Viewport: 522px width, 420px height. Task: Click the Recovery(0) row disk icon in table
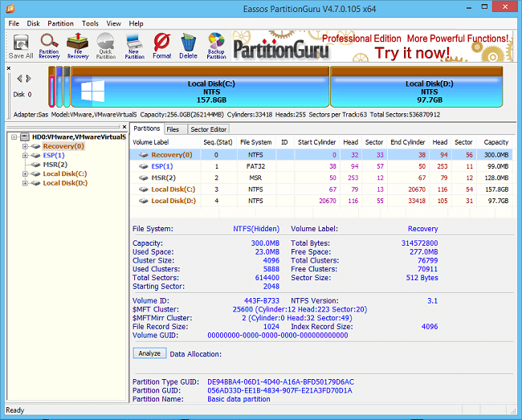144,155
